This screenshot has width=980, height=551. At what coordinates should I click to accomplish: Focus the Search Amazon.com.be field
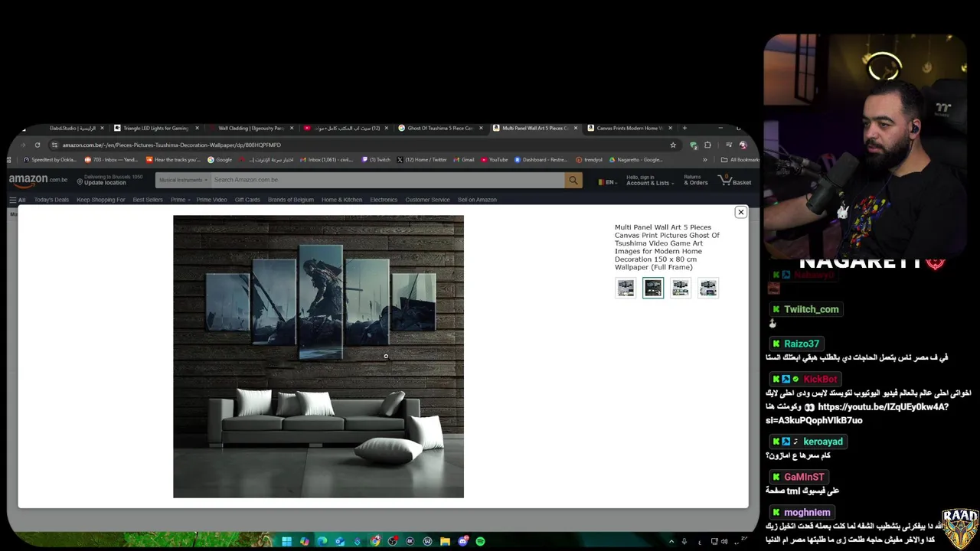[x=387, y=180]
